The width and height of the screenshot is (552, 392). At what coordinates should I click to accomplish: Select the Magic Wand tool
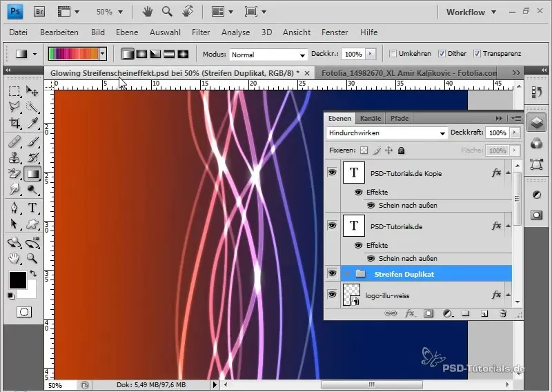pyautogui.click(x=32, y=107)
